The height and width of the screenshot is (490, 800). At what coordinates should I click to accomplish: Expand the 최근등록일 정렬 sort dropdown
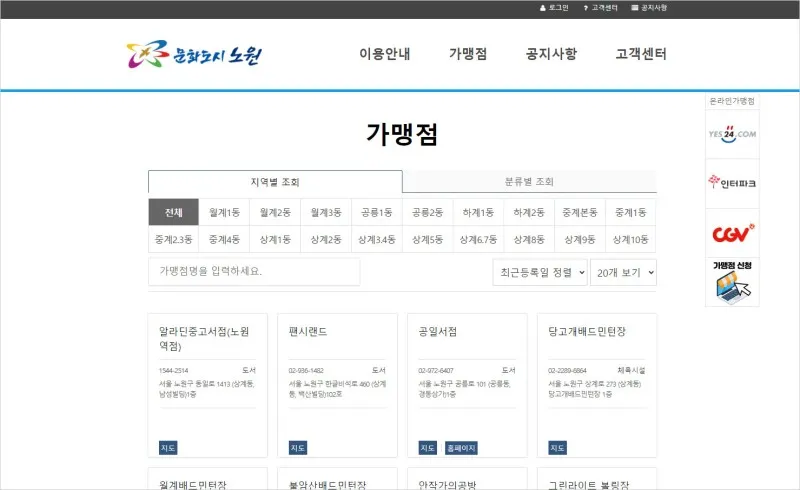pyautogui.click(x=539, y=272)
